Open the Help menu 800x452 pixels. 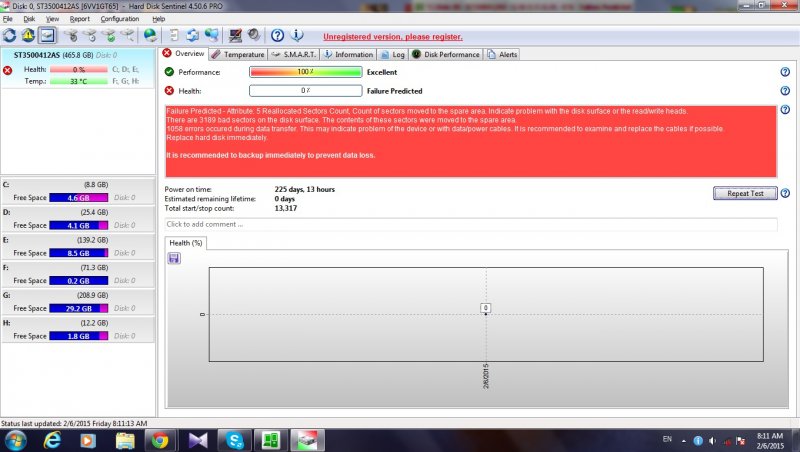coord(159,19)
